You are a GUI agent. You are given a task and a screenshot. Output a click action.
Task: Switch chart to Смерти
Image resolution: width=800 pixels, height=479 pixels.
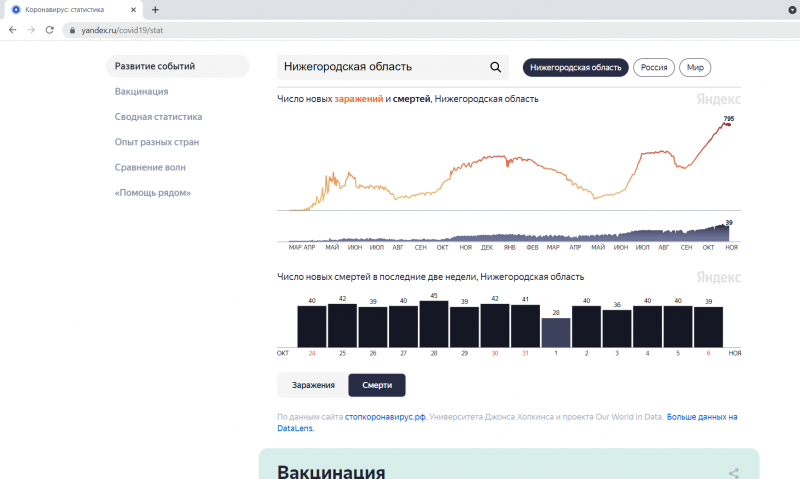[377, 385]
